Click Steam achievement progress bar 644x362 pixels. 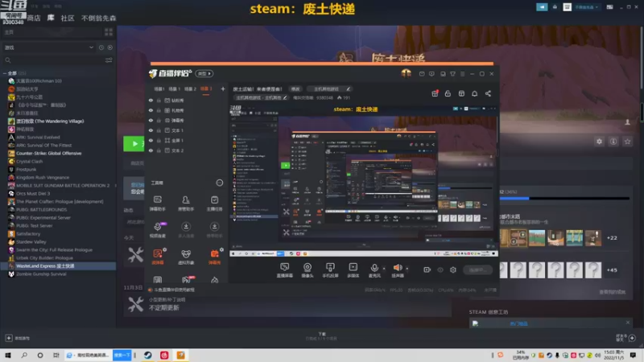[x=564, y=199]
